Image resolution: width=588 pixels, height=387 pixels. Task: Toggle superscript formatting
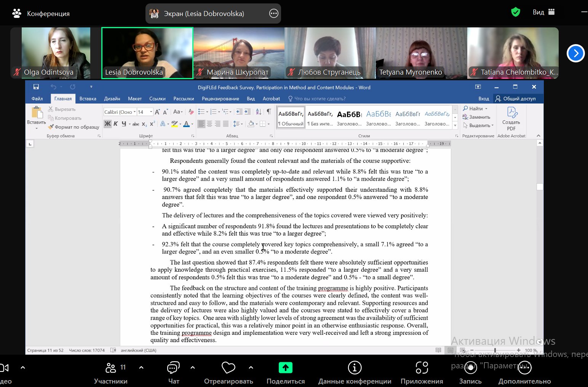point(152,124)
